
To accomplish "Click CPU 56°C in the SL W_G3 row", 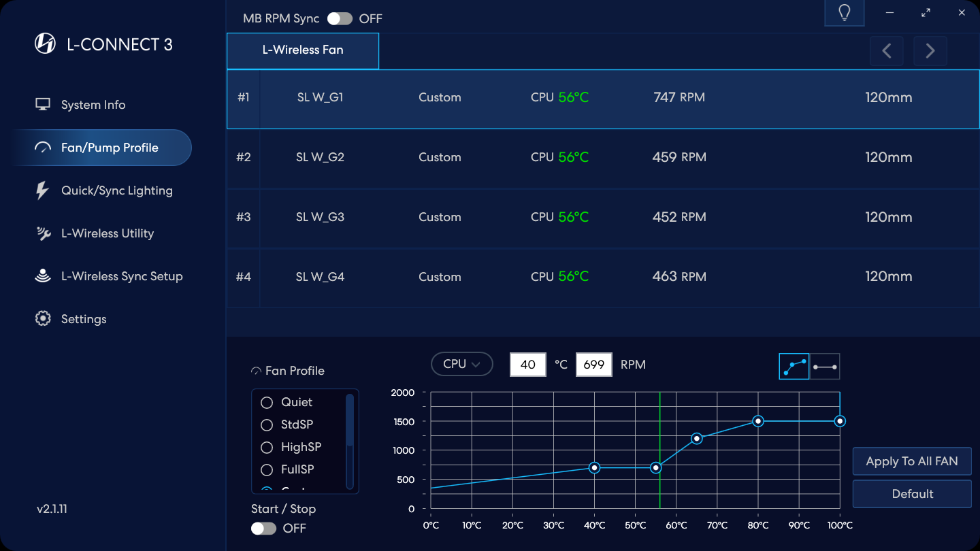I will click(559, 217).
